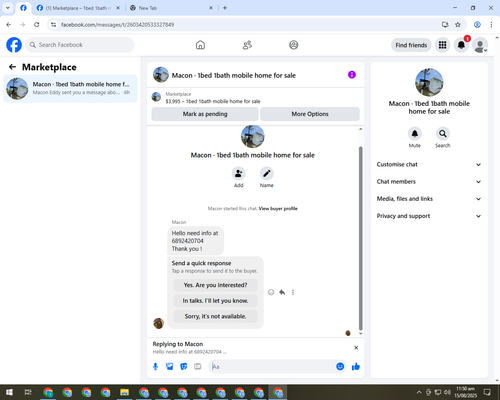
Task: Click the browser address bar
Action: pyautogui.click(x=247, y=25)
